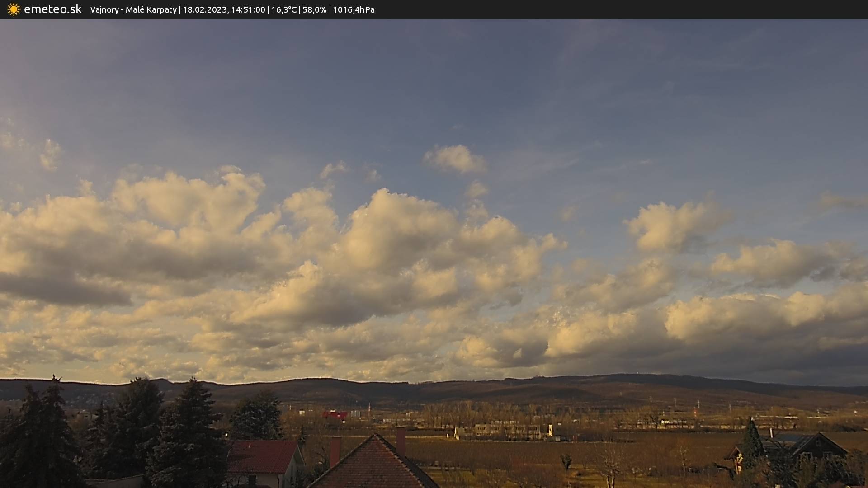Screen dimensions: 868x488
Task: Click the Vajnory - Malé Karpaty location label
Action: click(133, 10)
